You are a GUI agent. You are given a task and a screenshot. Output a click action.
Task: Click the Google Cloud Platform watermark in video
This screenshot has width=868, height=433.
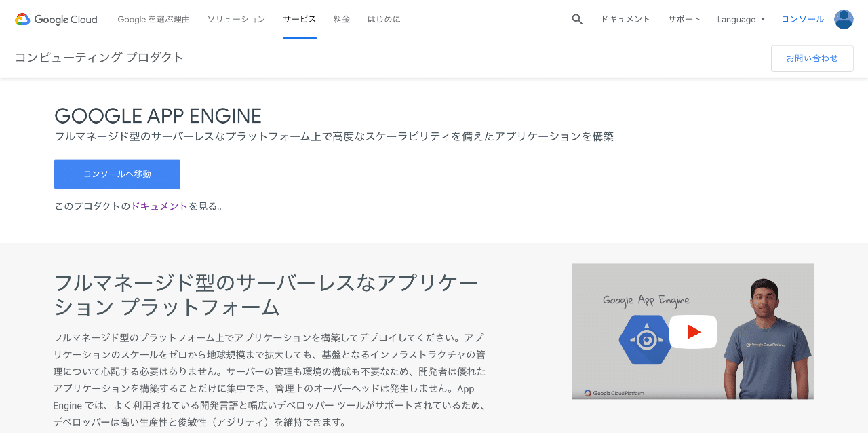click(614, 393)
